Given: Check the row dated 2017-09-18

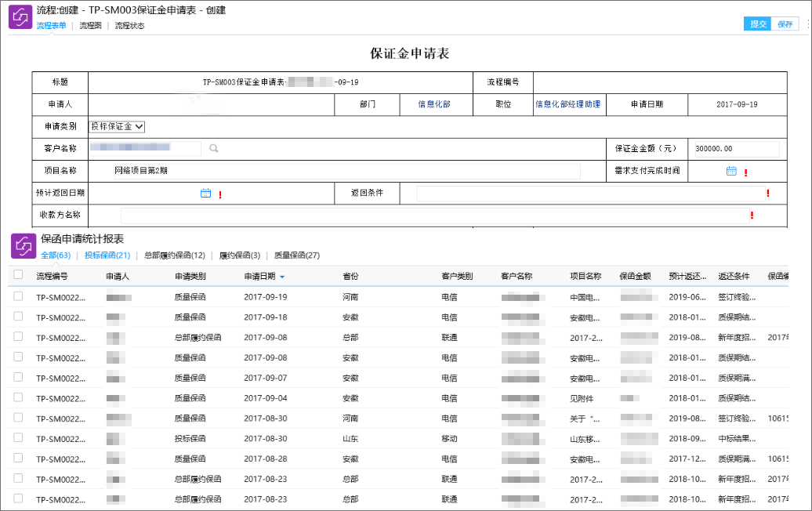Looking at the screenshot, I should point(18,317).
